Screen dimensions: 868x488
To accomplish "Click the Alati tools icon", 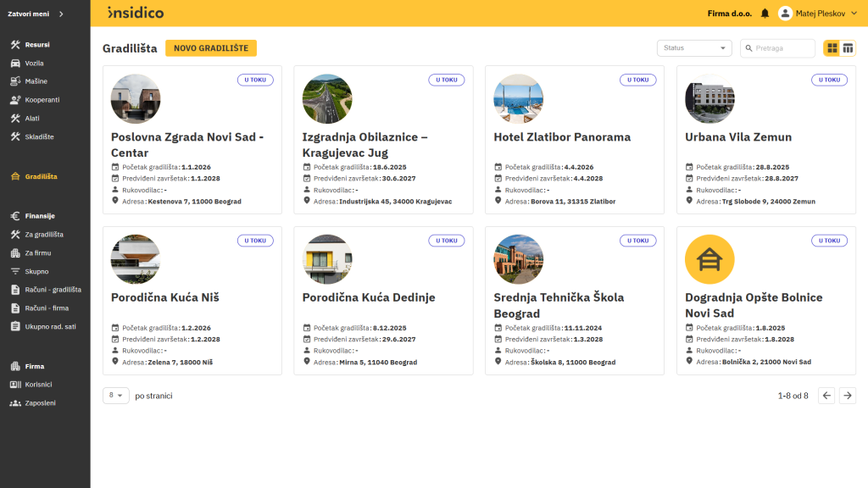I will pyautogui.click(x=15, y=119).
